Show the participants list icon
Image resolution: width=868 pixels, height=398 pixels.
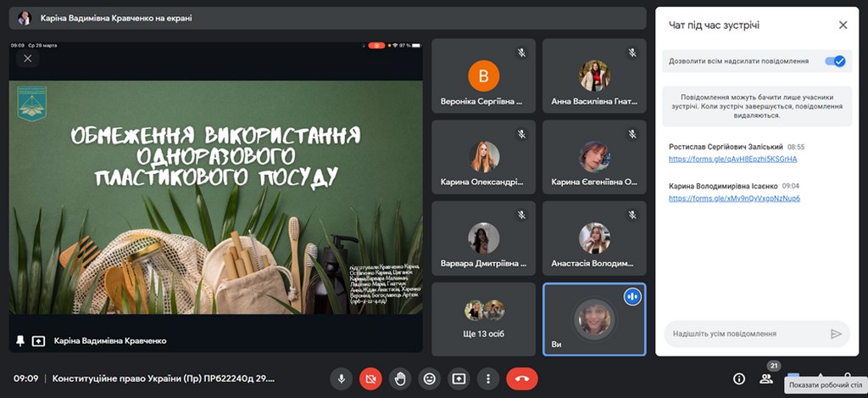(x=767, y=378)
